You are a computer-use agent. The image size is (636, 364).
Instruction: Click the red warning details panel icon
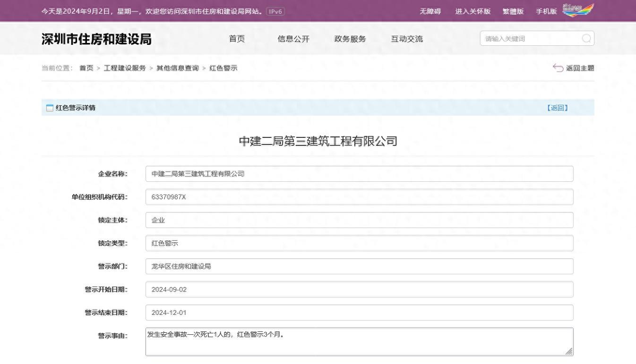(x=50, y=108)
